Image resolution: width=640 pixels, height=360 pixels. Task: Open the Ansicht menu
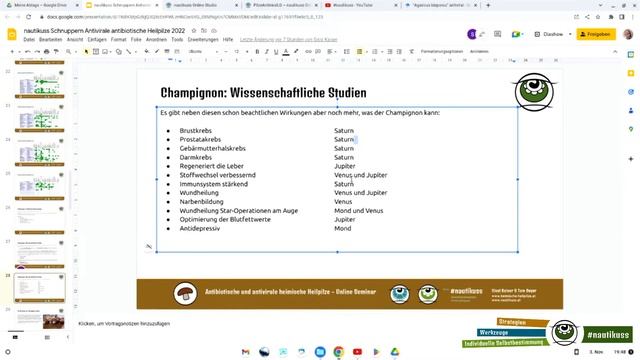click(75, 40)
